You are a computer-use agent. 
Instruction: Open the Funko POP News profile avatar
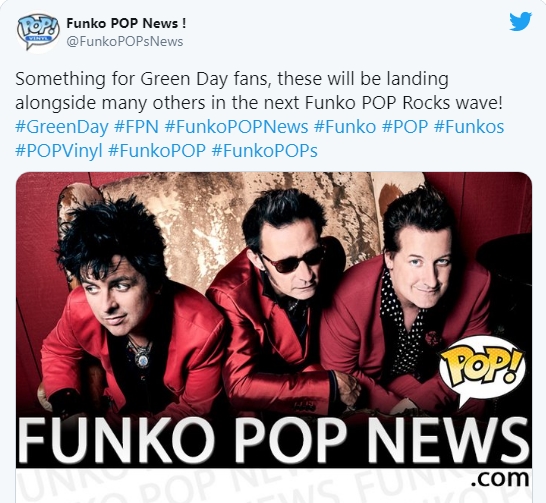point(38,32)
